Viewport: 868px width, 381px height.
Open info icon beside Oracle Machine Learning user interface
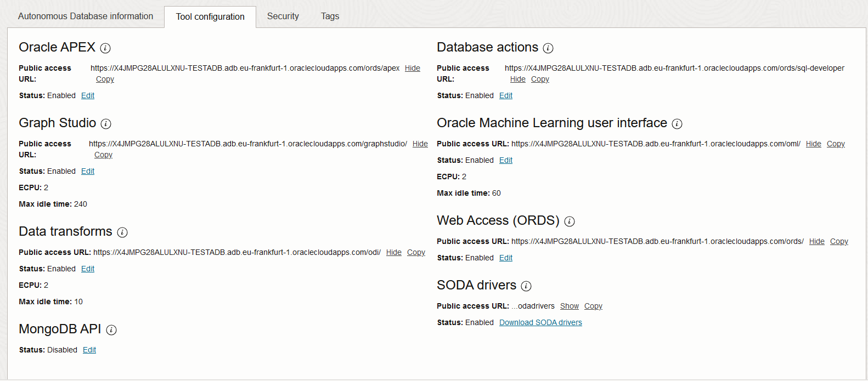(x=677, y=124)
